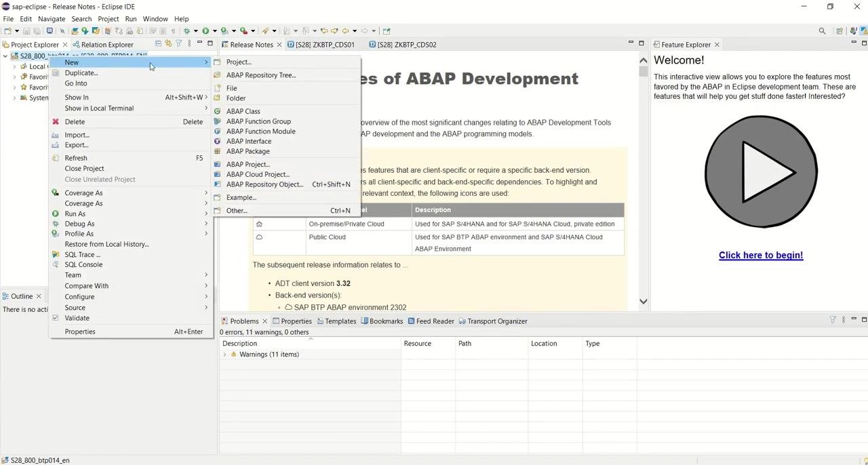Click the SQL Console icon in context menu
The width and height of the screenshot is (868, 465).
(56, 264)
